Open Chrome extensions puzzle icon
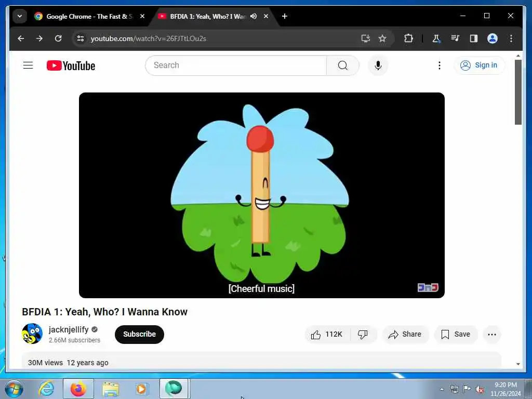 408,38
